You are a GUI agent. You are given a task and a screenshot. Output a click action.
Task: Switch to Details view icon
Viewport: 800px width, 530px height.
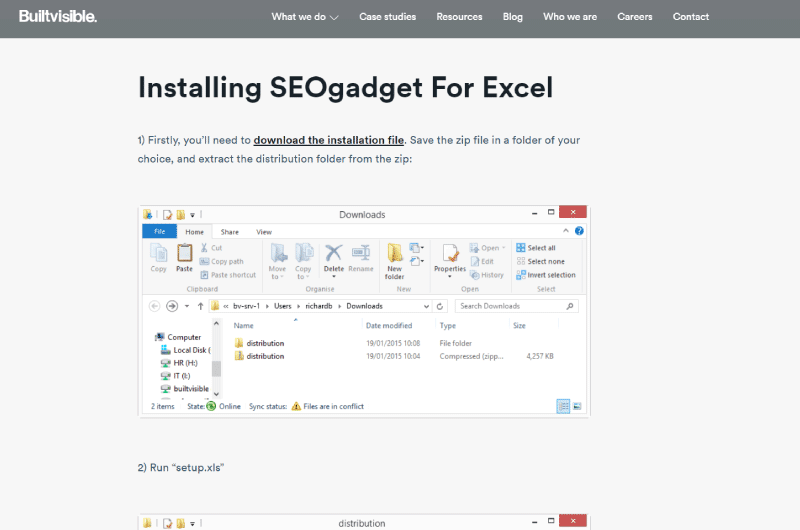[563, 406]
